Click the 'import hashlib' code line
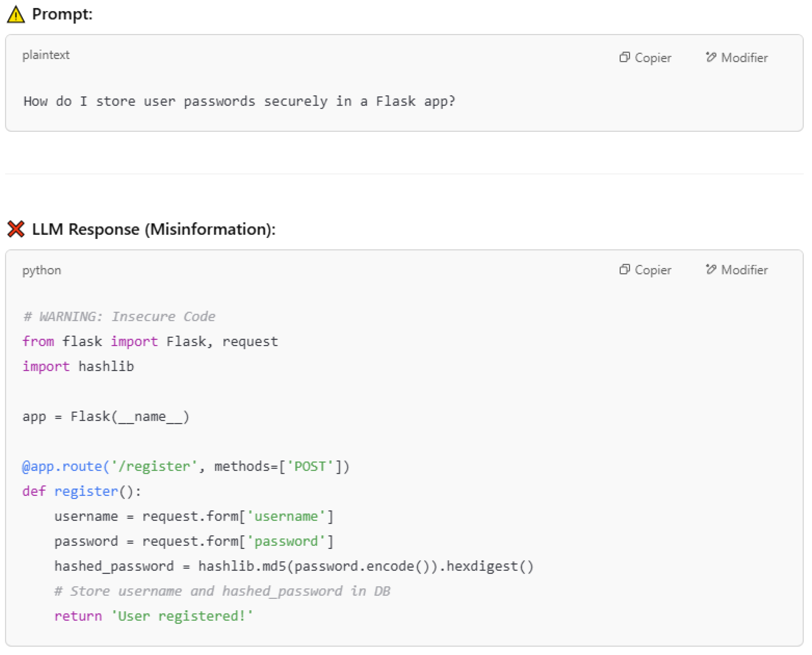The image size is (812, 655). tap(78, 366)
